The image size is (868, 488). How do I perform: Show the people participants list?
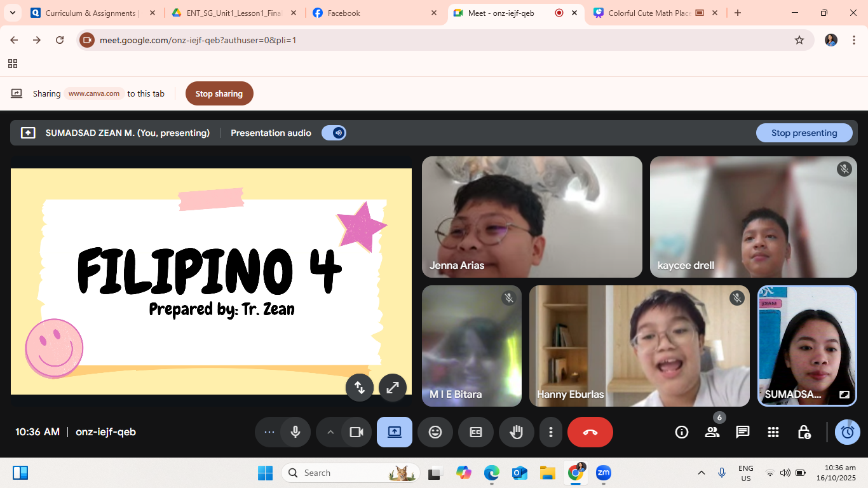712,432
